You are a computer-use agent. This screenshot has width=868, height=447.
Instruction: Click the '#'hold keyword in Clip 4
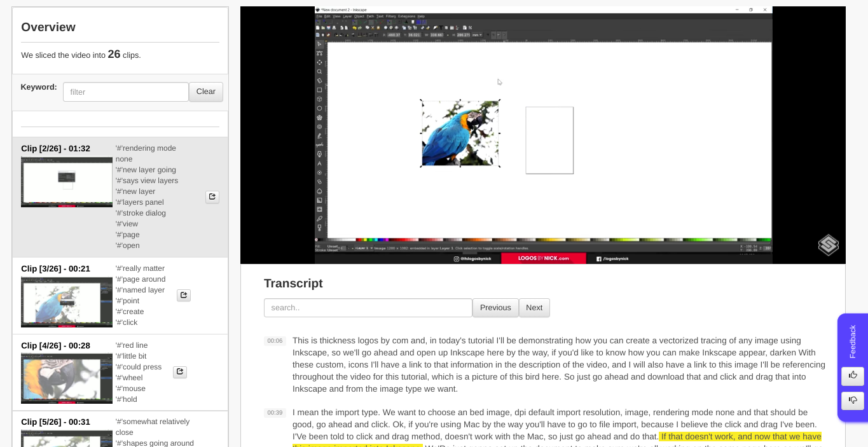126,399
